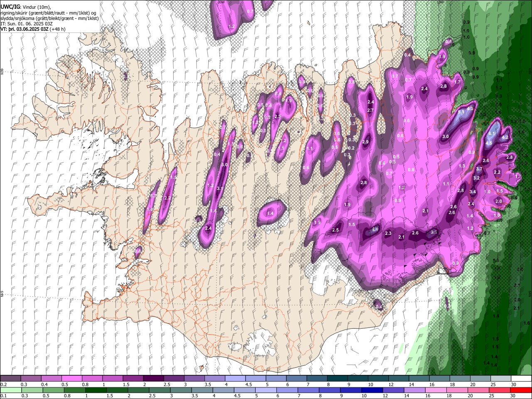The height and width of the screenshot is (399, 532).
Task: Select the upper legend swatch for 25
Action: click(500, 379)
